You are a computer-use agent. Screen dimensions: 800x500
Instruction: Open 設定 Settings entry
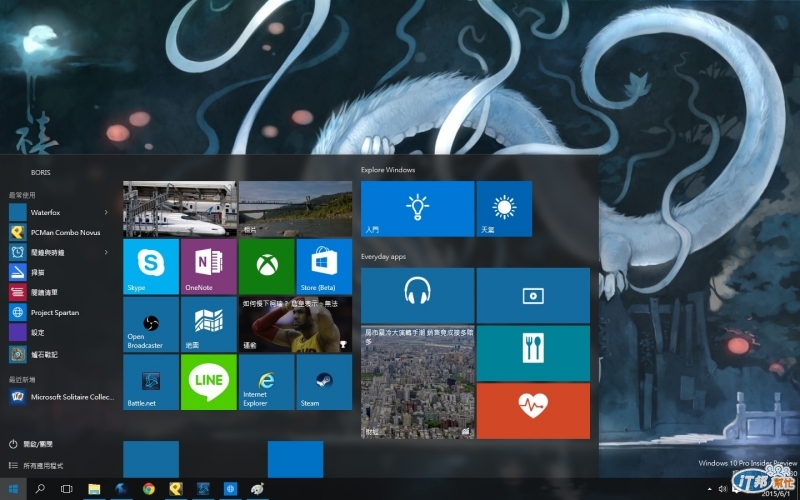tap(59, 333)
